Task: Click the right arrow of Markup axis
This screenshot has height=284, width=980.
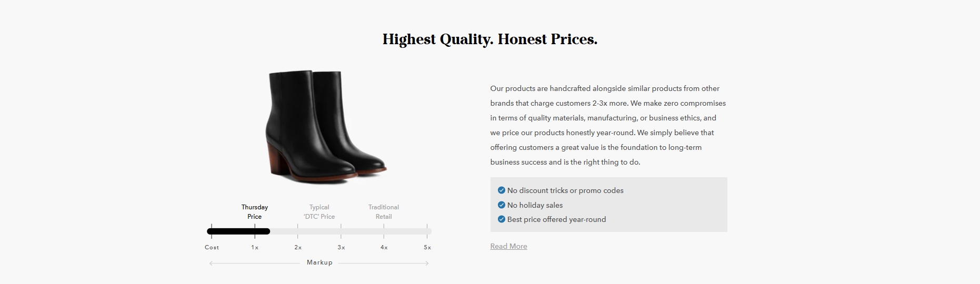Action: (427, 263)
